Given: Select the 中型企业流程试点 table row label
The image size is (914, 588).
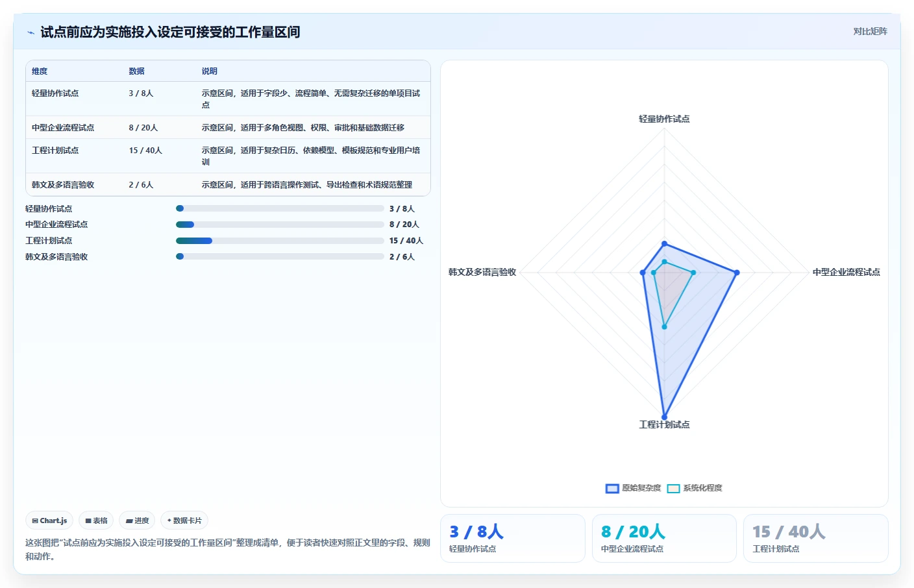Looking at the screenshot, I should [63, 128].
